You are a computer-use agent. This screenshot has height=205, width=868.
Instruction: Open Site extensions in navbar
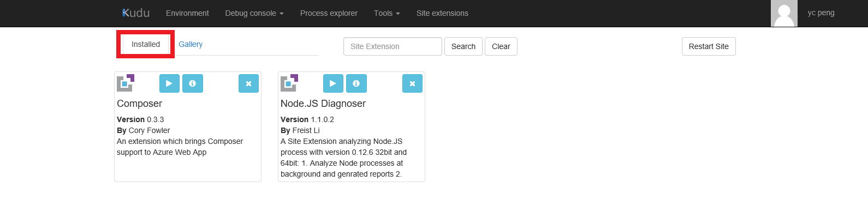[442, 13]
